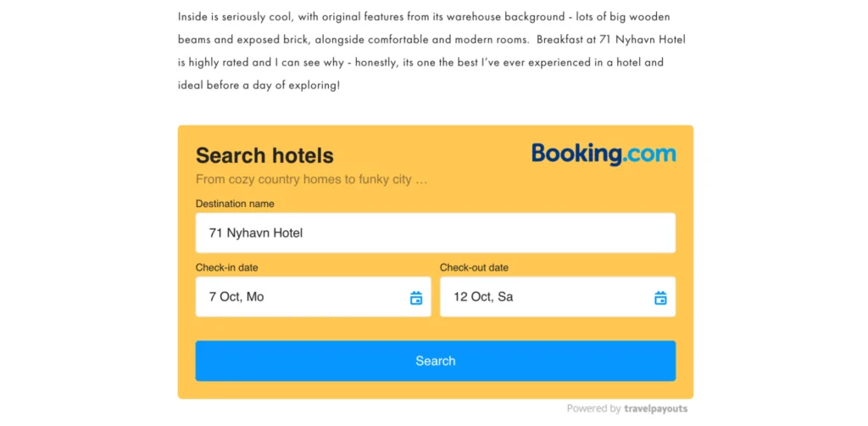Click the 'From cozy country homes' subtitle

click(x=311, y=180)
